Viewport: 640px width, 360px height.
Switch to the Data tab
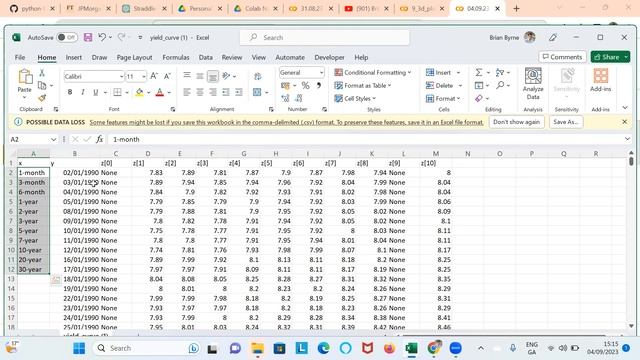(206, 58)
